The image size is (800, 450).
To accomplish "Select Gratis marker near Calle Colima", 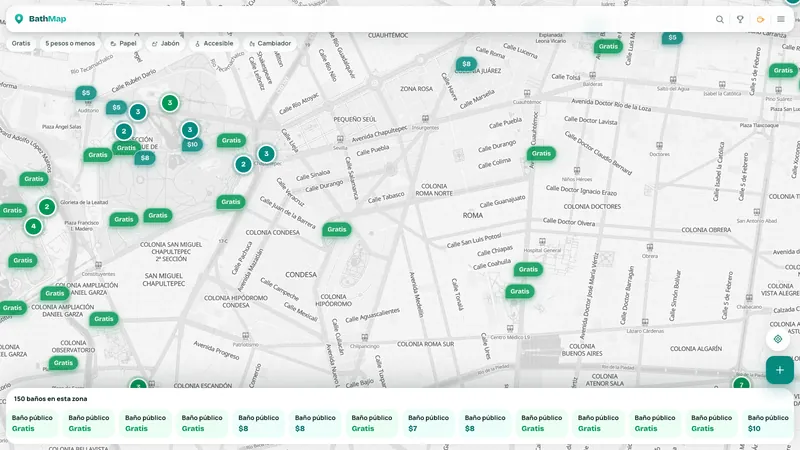I will (x=541, y=153).
